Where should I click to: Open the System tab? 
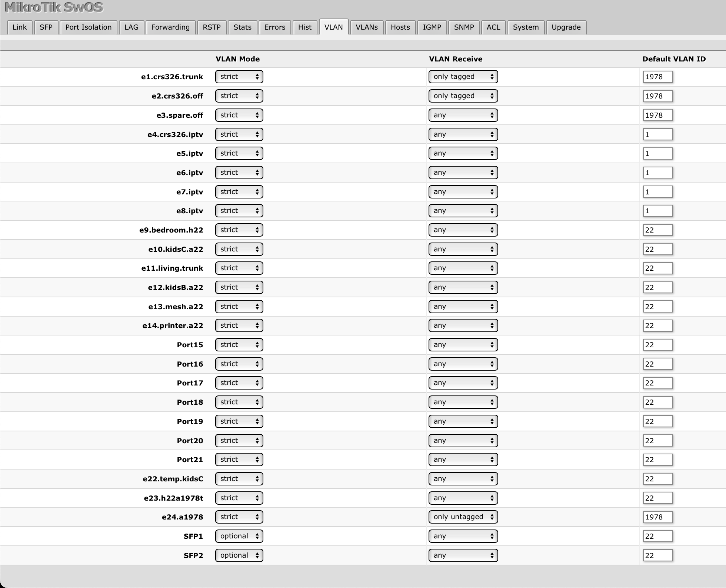point(526,27)
